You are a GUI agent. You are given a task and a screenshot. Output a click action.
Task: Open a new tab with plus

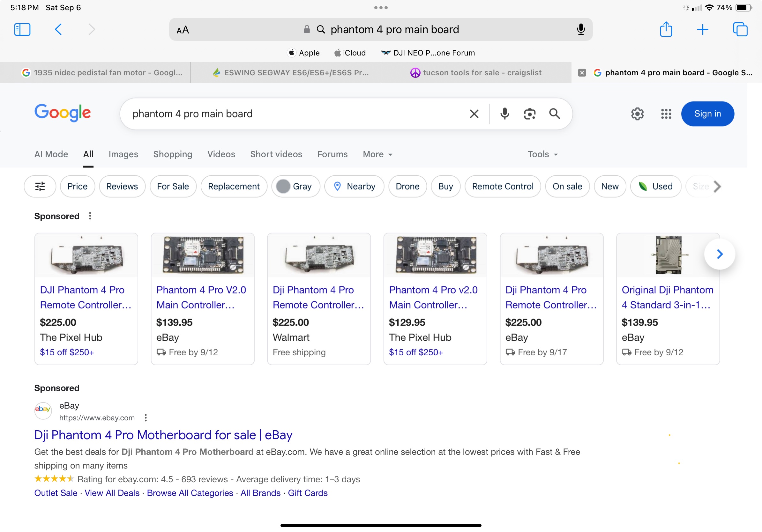tap(702, 30)
